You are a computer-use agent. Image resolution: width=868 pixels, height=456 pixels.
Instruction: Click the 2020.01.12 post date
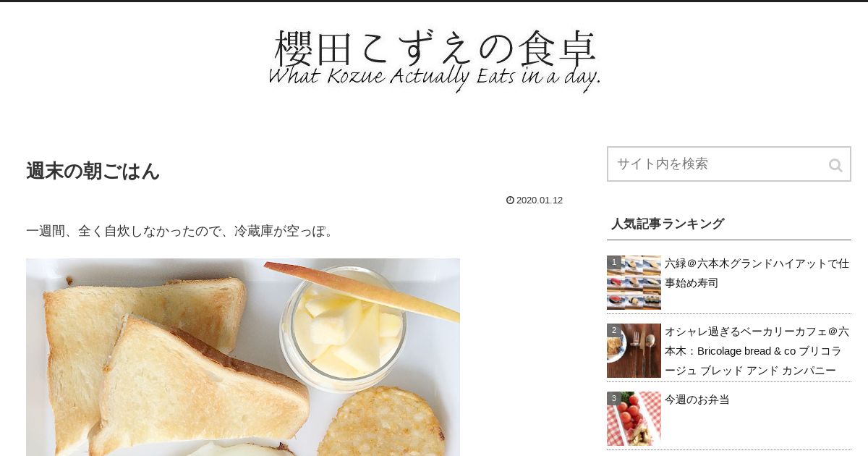tap(540, 200)
